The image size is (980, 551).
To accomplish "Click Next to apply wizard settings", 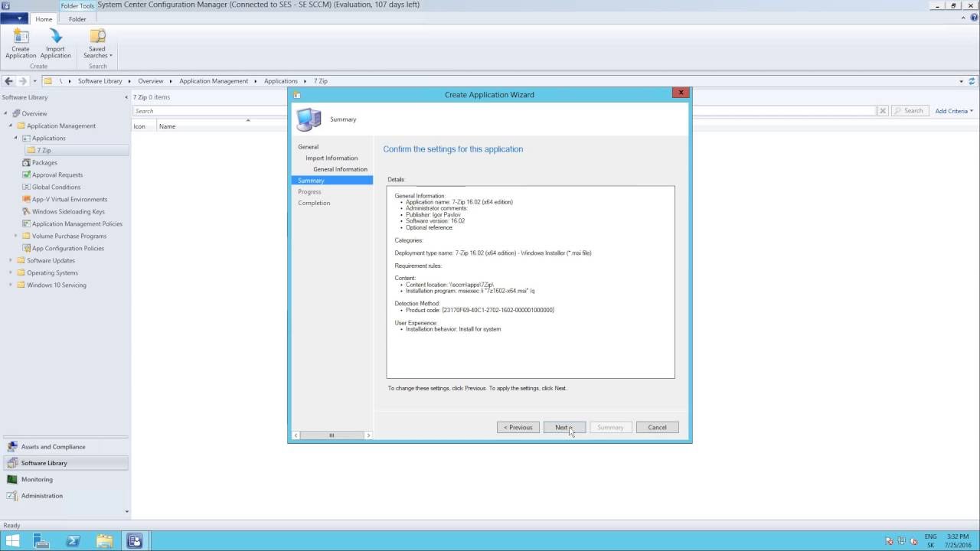I will coord(564,427).
